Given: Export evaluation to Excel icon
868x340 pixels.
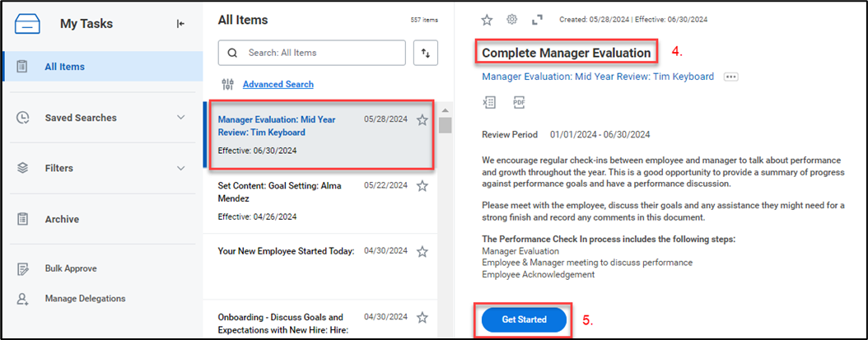Looking at the screenshot, I should 490,102.
